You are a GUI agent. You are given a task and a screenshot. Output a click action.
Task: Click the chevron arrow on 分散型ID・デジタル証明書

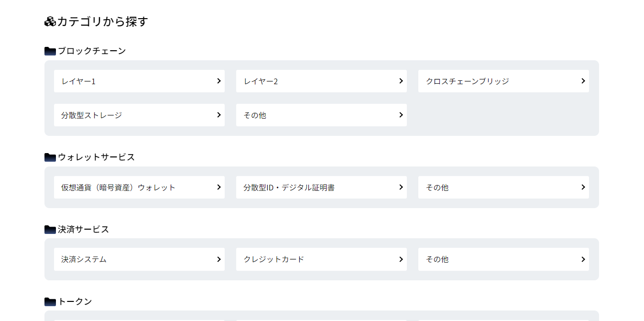(401, 187)
